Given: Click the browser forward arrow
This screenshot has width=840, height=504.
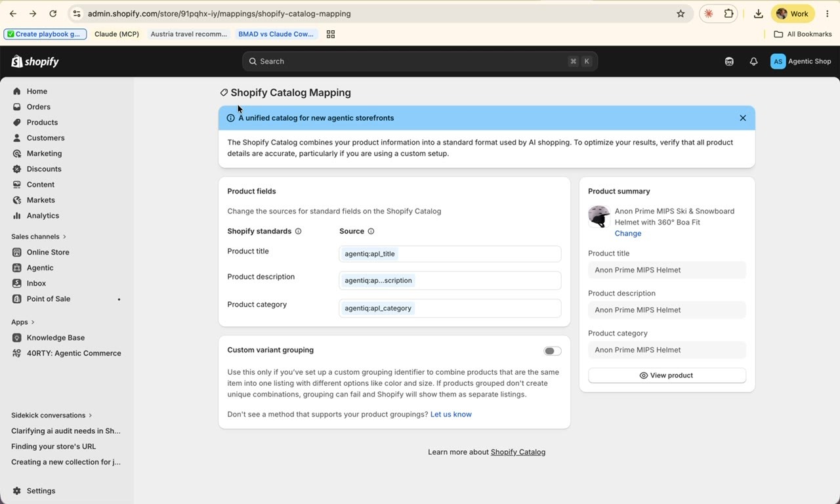Looking at the screenshot, I should [x=33, y=13].
